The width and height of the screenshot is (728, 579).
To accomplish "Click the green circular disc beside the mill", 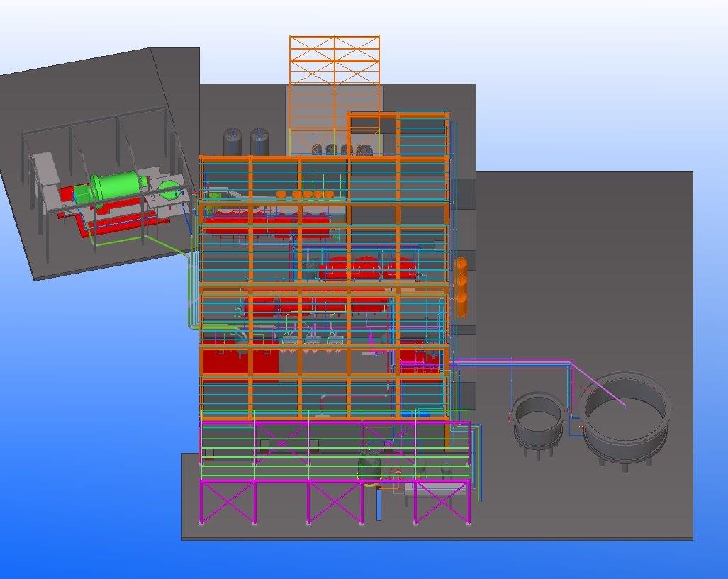I will click(169, 189).
